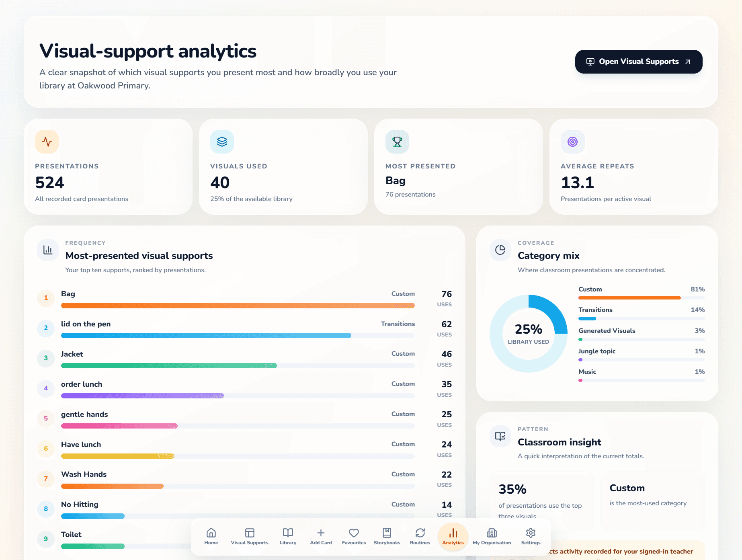Click the Custom category 81% bar

point(629,298)
